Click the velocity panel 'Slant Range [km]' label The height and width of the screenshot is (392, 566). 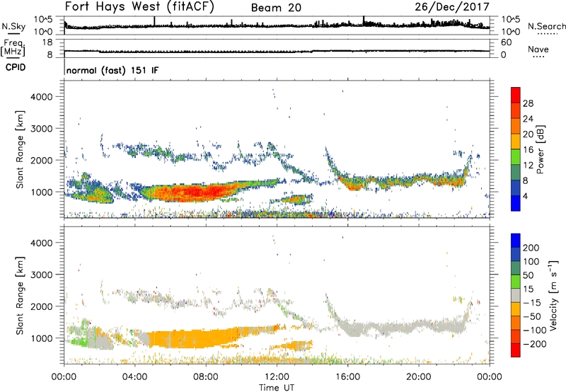click(20, 296)
